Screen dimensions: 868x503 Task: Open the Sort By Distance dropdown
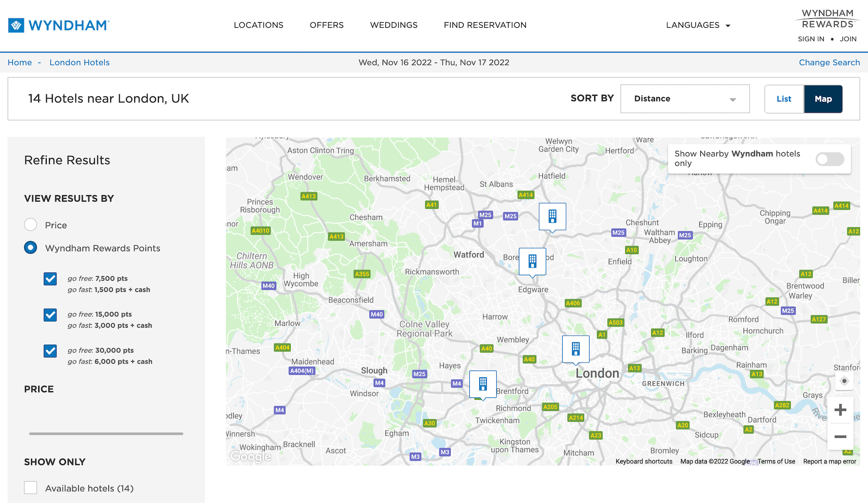[x=685, y=99]
